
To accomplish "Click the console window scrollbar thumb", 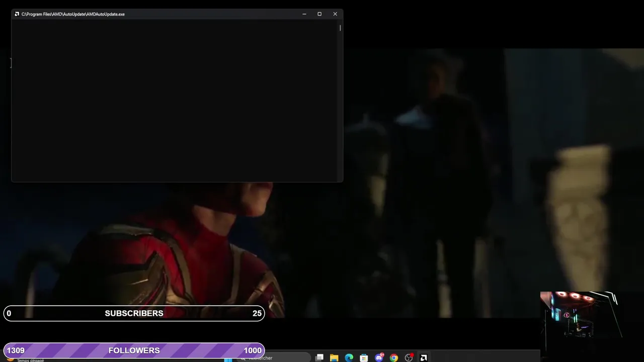I will 340,28.
